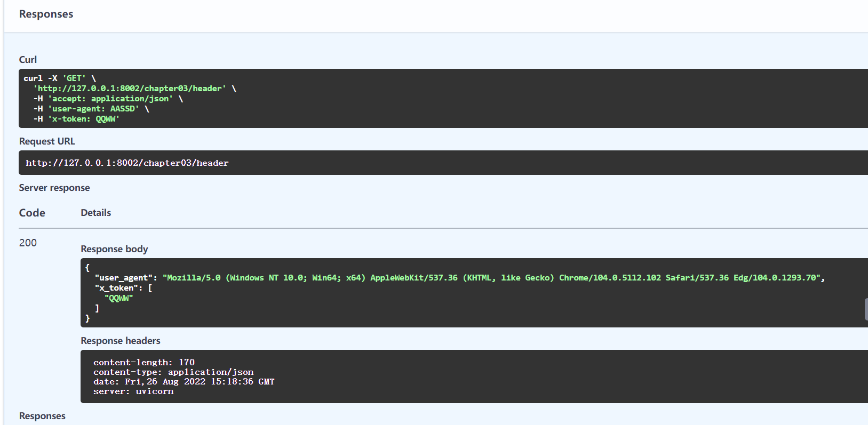The height and width of the screenshot is (425, 868).
Task: Click the 'accept: application/json' header line
Action: 108,99
